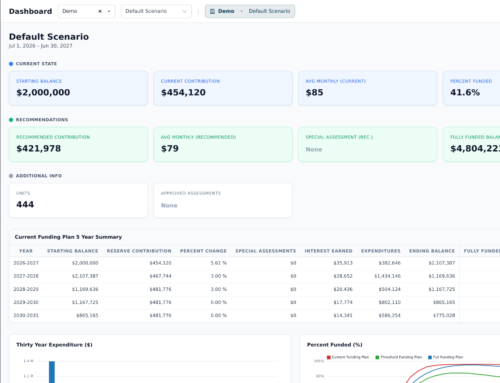The height and width of the screenshot is (383, 500).
Task: Click the Thirty Year Expenditure ($) chart title
Action: tap(54, 345)
